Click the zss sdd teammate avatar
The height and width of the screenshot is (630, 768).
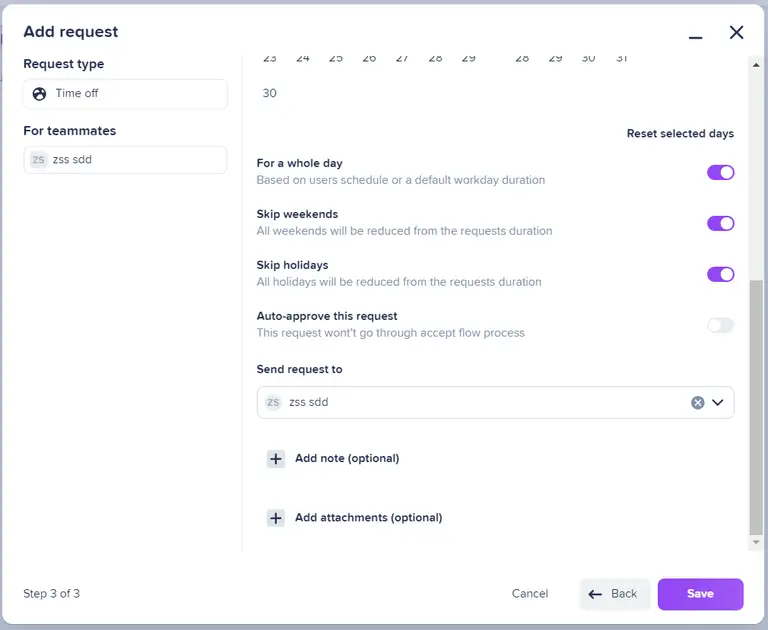tap(39, 160)
